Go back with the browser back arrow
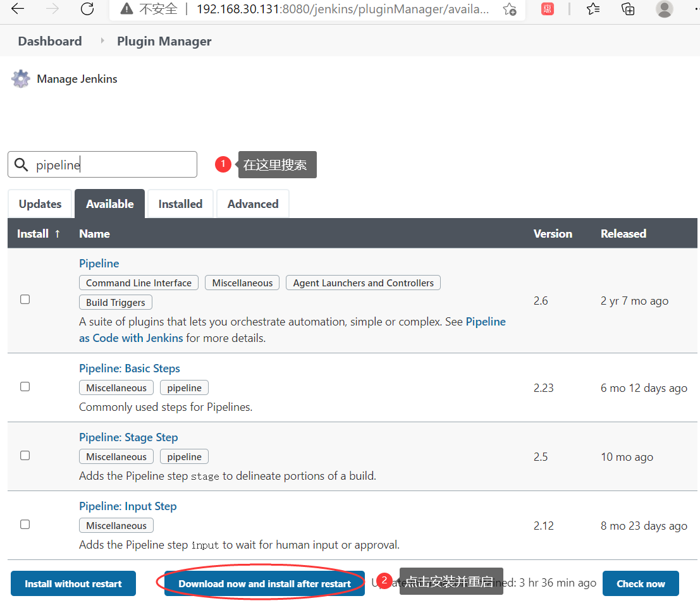 click(18, 8)
